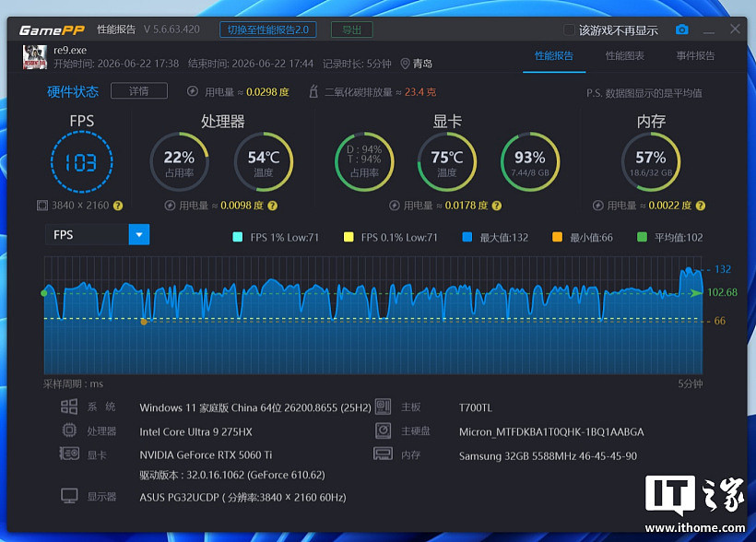Click 切换至性能报告2.0 button
The width and height of the screenshot is (756, 542).
[268, 29]
